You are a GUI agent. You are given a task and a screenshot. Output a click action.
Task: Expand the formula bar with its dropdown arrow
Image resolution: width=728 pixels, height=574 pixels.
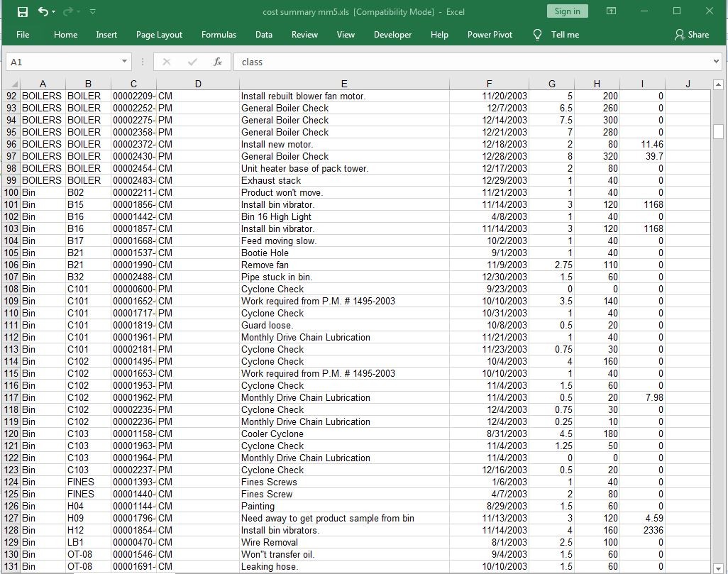tap(717, 61)
